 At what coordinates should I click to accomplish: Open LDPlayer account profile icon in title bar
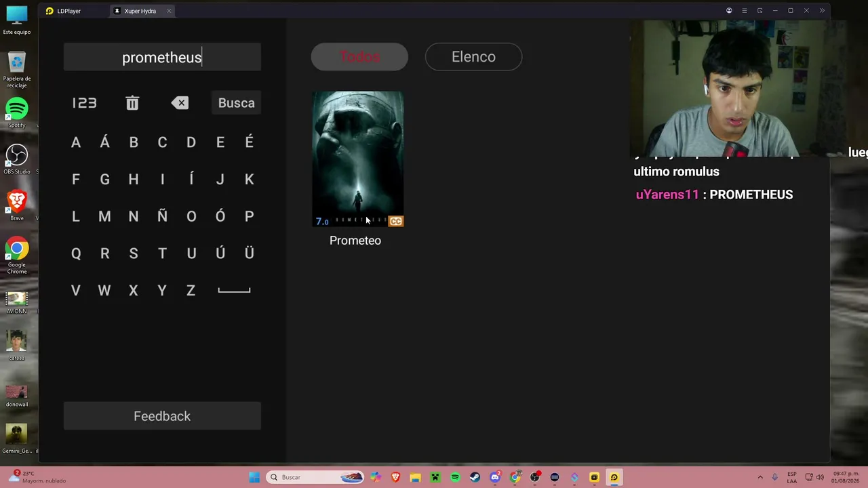pyautogui.click(x=729, y=11)
